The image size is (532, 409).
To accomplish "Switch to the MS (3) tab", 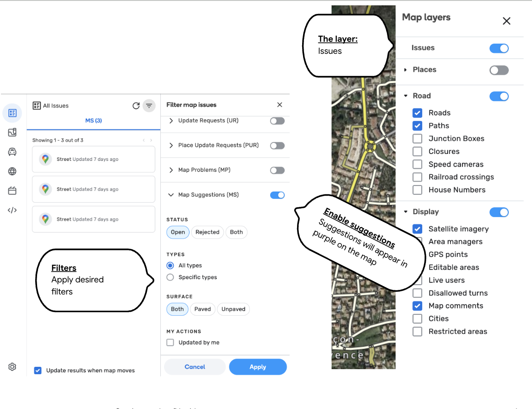I will coord(94,121).
